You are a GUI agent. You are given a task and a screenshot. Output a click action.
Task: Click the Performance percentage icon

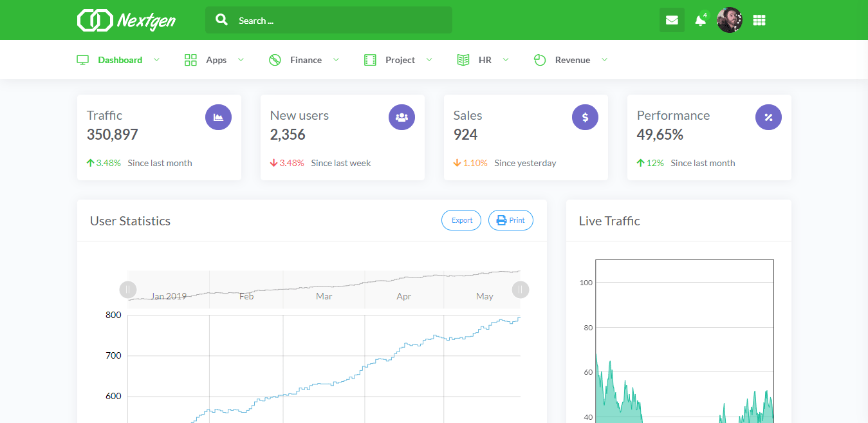point(768,117)
